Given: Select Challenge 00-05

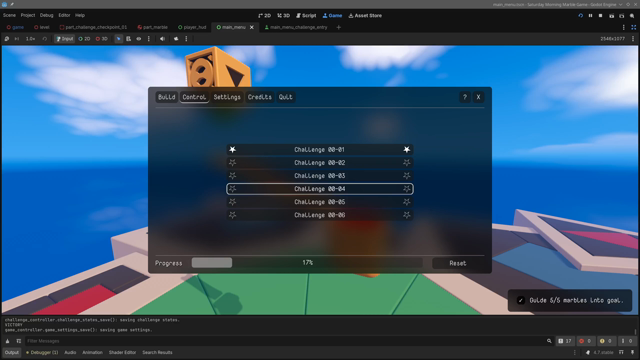Looking at the screenshot, I should tap(320, 202).
